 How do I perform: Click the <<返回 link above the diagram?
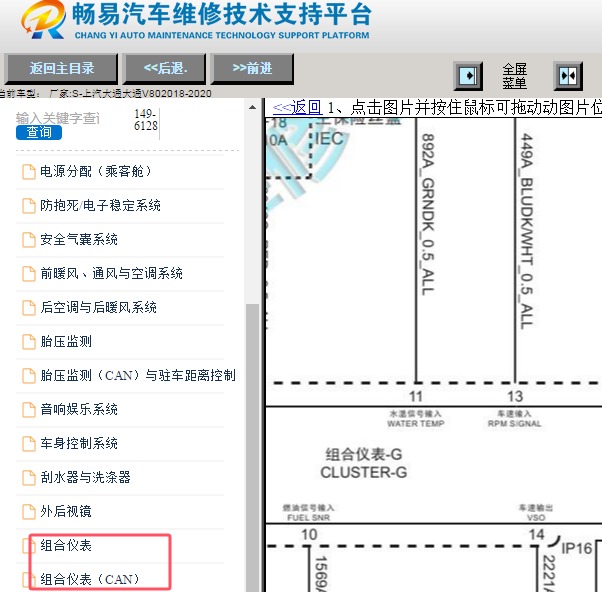point(297,107)
